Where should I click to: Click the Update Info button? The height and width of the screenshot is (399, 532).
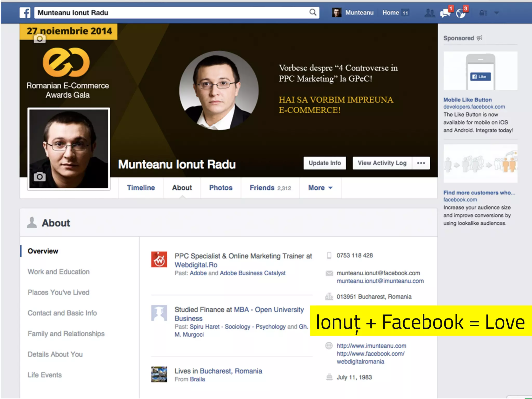pos(324,163)
